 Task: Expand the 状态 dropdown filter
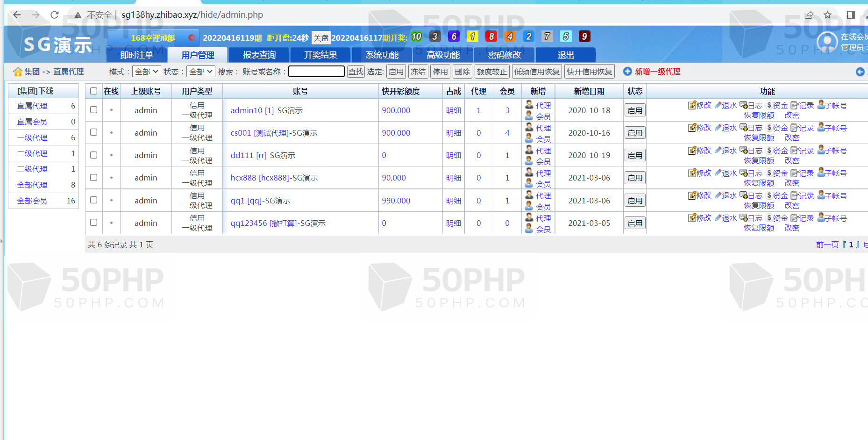click(200, 72)
